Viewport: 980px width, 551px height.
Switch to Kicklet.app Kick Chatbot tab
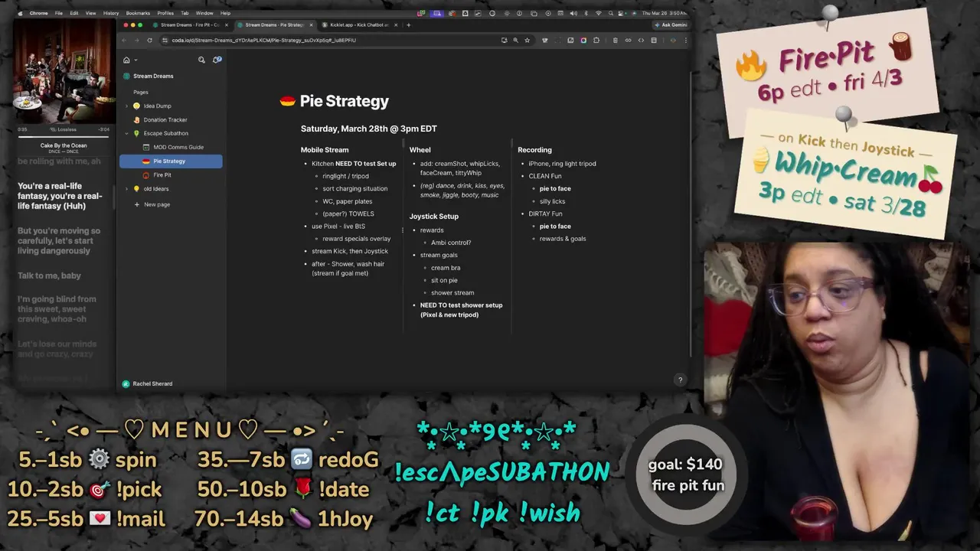point(359,24)
